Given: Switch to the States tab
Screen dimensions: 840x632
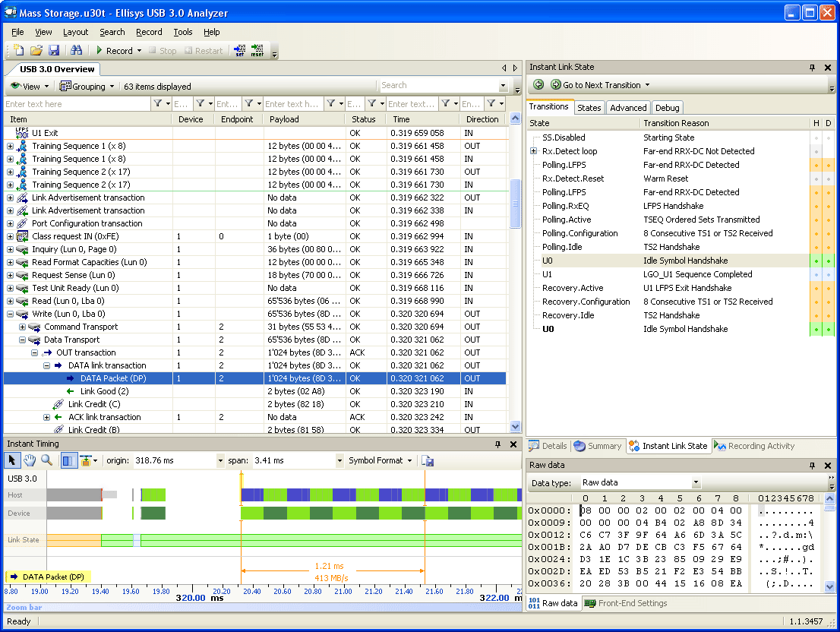Looking at the screenshot, I should (589, 108).
